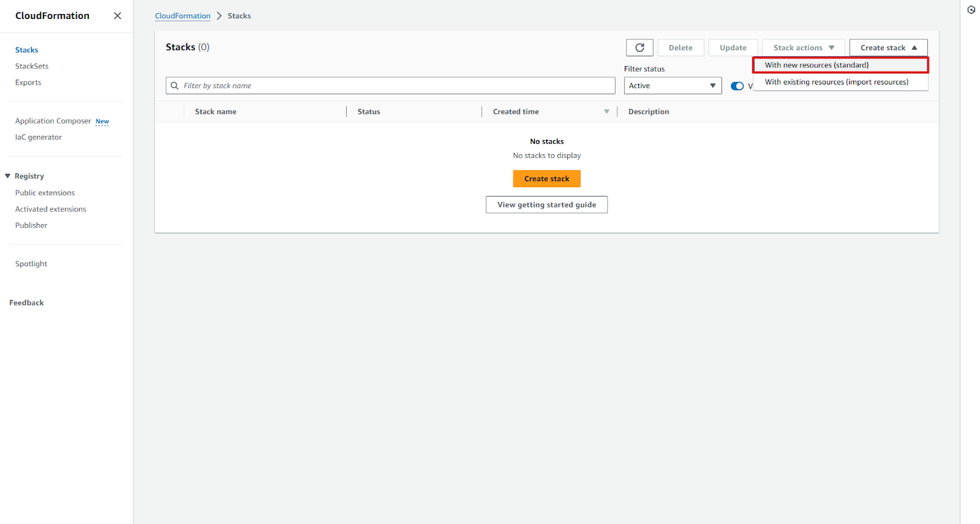
Task: Go to IaC generator page
Action: (39, 137)
